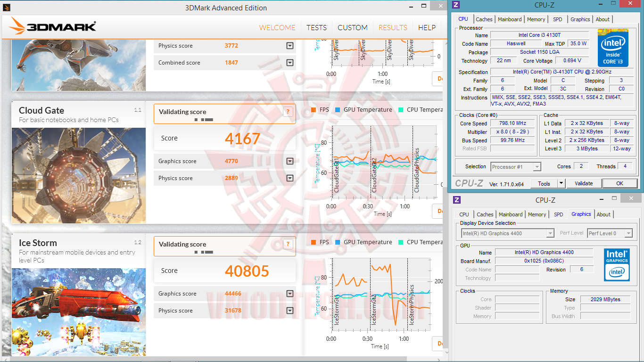The height and width of the screenshot is (362, 644).
Task: Click the Intel Inside Core i3 logo
Action: (613, 48)
